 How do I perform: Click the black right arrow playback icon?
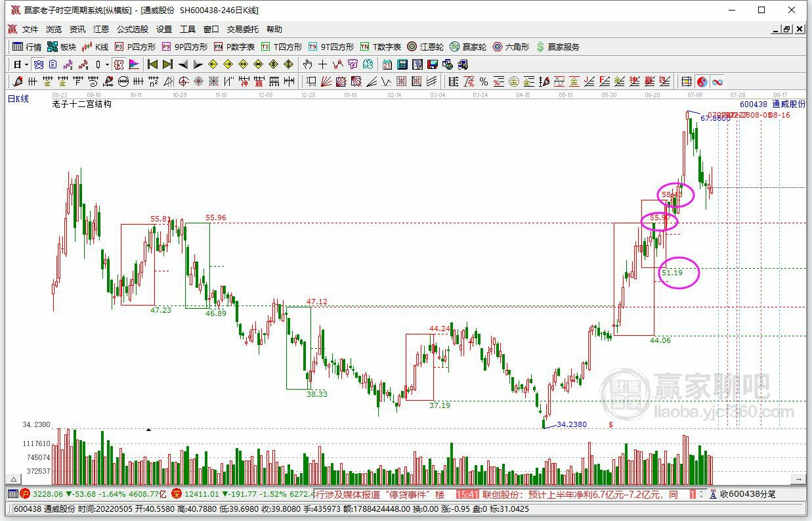click(198, 64)
